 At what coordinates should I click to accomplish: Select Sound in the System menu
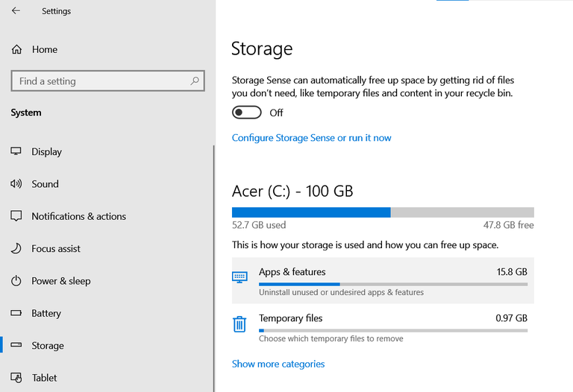click(x=45, y=184)
